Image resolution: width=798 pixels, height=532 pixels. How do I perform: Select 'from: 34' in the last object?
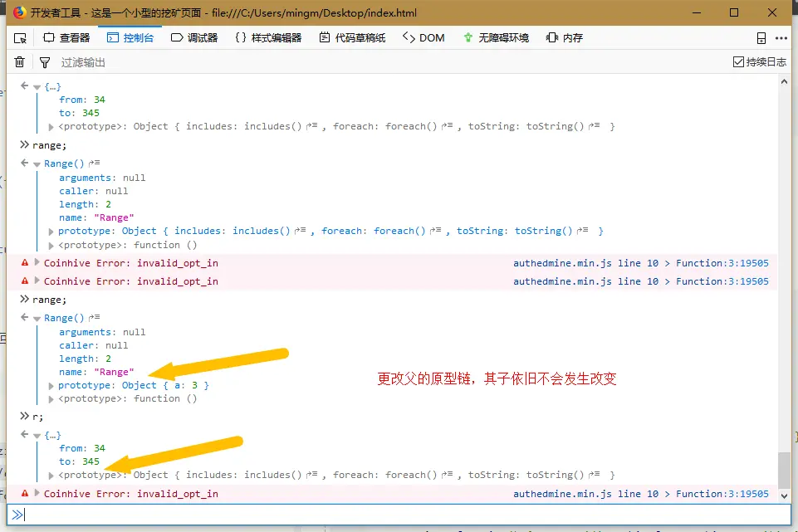(x=82, y=448)
